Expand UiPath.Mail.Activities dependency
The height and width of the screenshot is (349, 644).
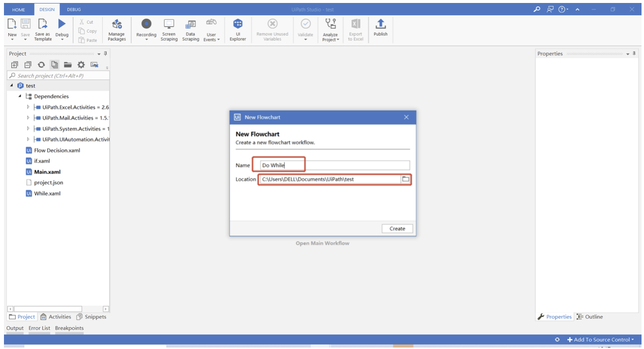(28, 118)
